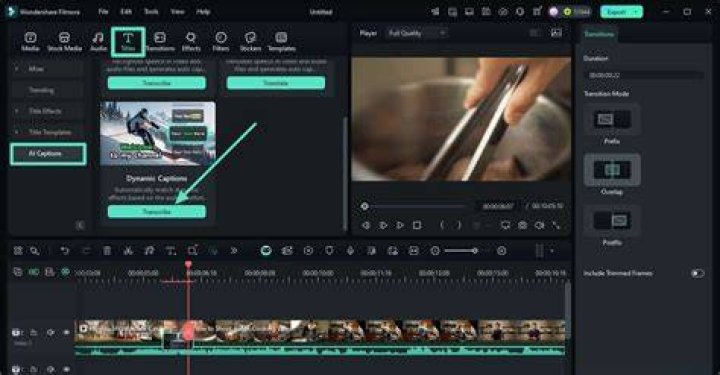Collapse the titles sidebar panel
The image size is (720, 375).
pos(80,225)
